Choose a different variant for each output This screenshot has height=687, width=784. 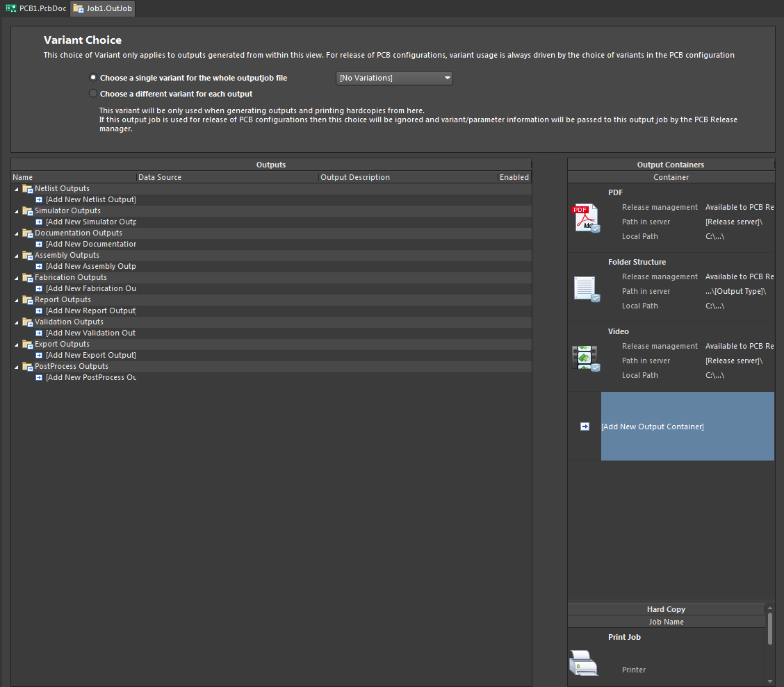coord(93,93)
